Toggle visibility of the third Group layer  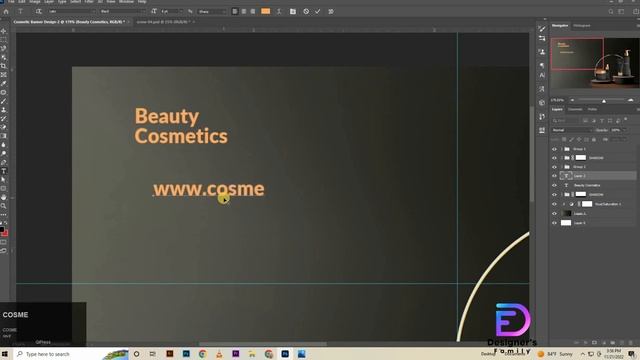tap(554, 167)
